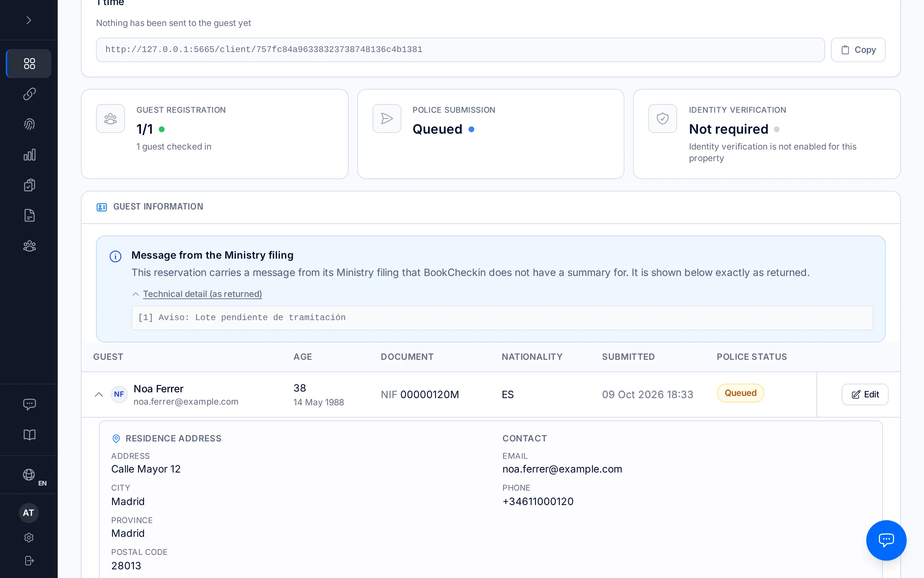Image resolution: width=924 pixels, height=578 pixels.
Task: Open the fingerprint icon in sidebar
Action: tap(29, 124)
